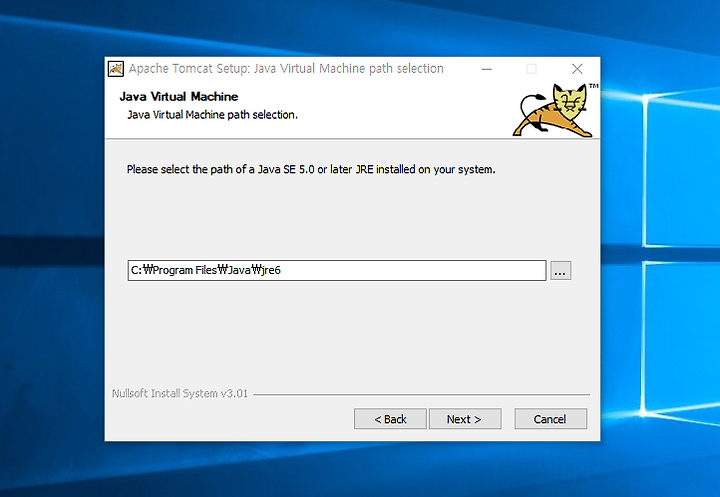Click the window title 'Apache Tomcat Setup' text

[286, 68]
